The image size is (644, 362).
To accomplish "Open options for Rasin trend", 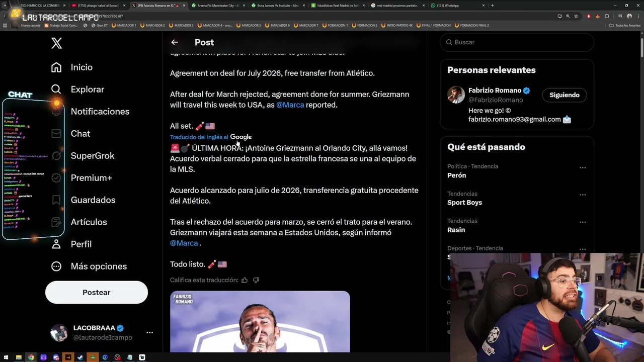I will click(582, 222).
